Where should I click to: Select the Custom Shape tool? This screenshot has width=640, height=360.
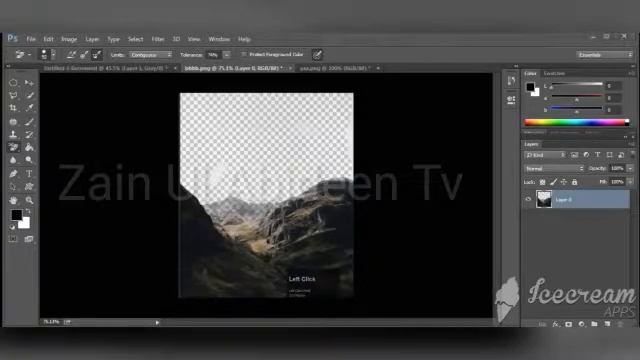(x=29, y=187)
